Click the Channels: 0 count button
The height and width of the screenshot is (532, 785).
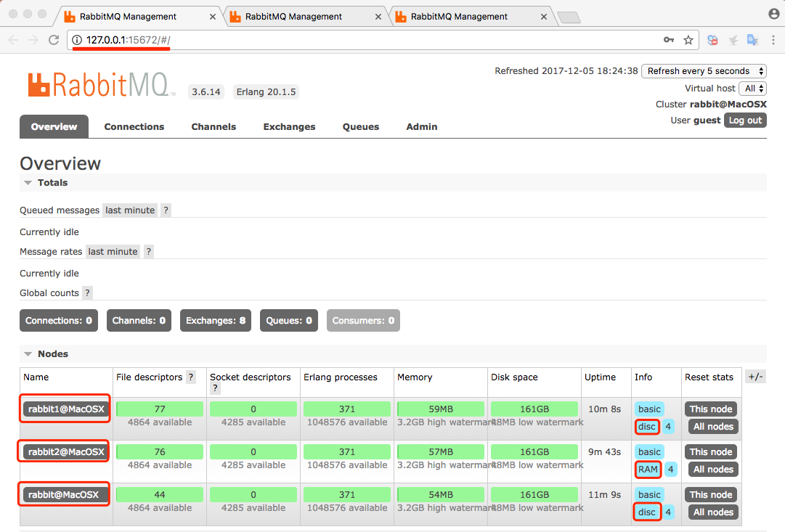(x=139, y=321)
